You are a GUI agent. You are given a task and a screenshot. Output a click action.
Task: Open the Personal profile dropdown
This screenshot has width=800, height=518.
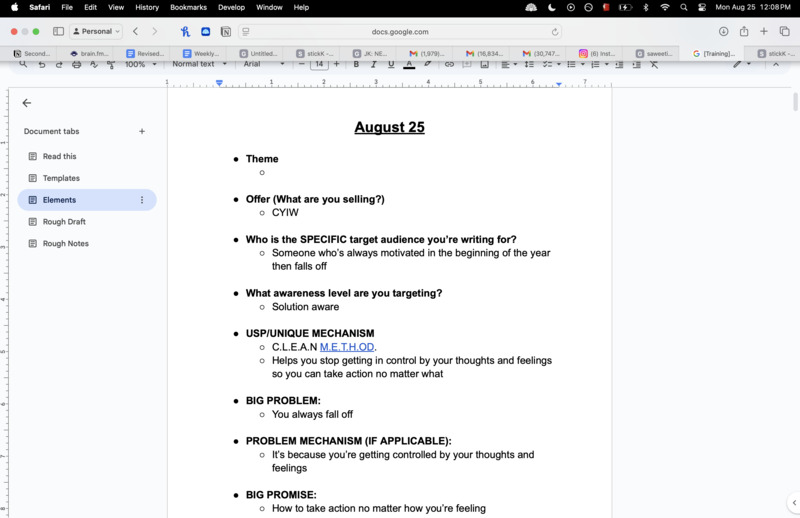click(x=96, y=32)
